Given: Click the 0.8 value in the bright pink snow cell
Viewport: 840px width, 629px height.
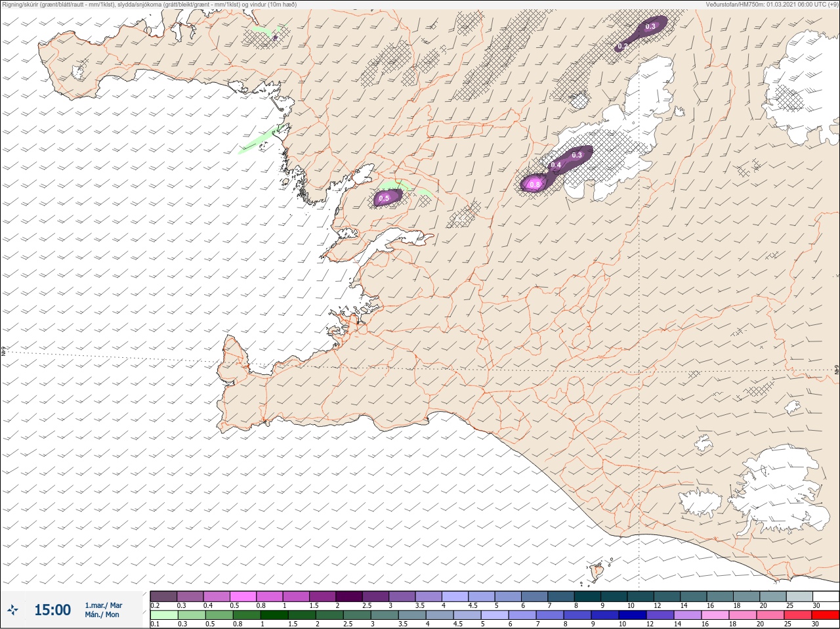Looking at the screenshot, I should [x=535, y=184].
